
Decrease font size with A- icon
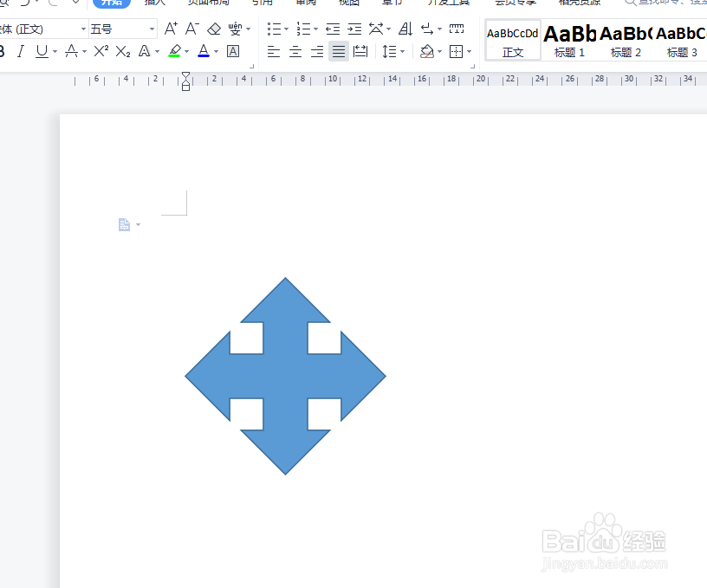[192, 29]
